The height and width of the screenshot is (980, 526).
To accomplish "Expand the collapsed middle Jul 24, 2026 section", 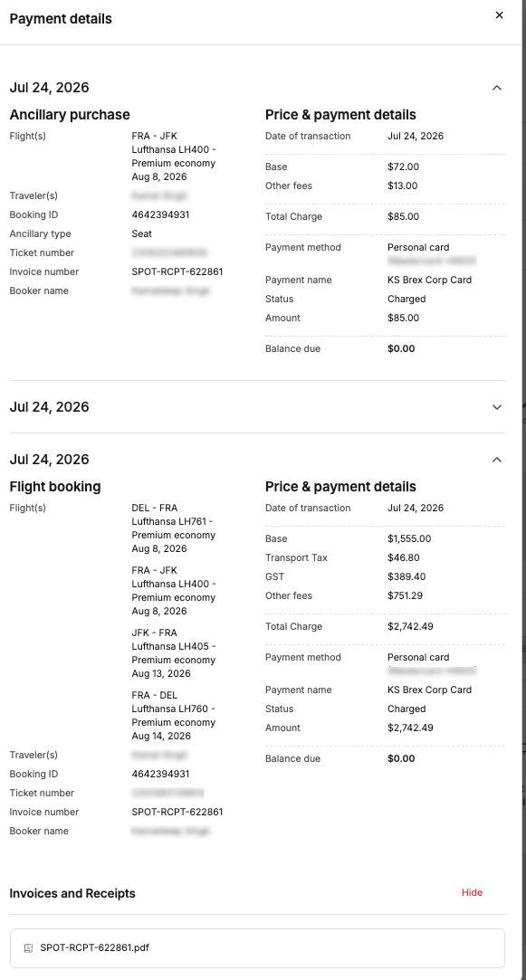I will (x=497, y=407).
